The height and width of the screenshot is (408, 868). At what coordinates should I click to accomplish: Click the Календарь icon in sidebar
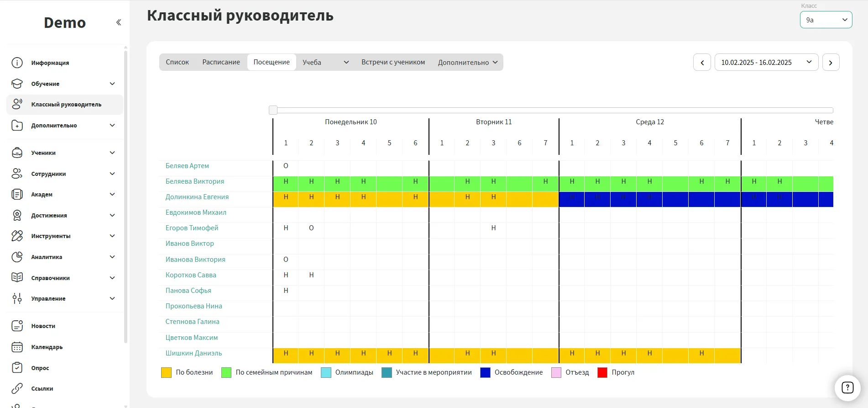[x=17, y=347]
